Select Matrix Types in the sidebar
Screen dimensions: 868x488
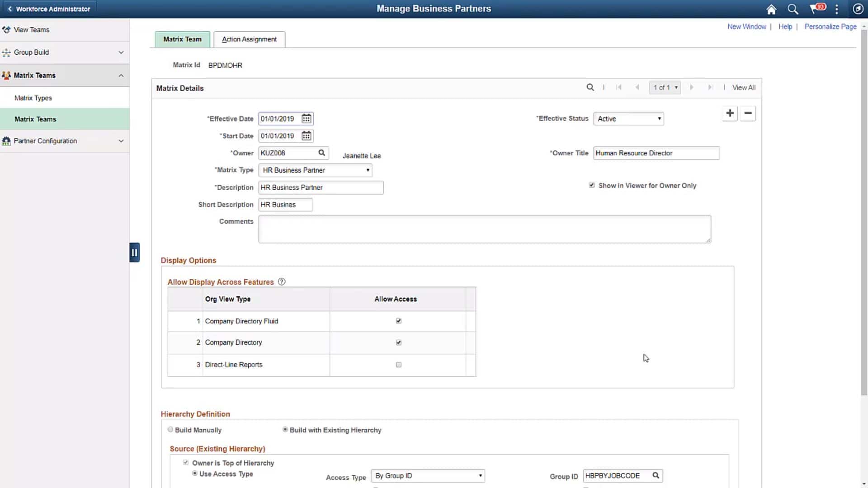(x=33, y=98)
